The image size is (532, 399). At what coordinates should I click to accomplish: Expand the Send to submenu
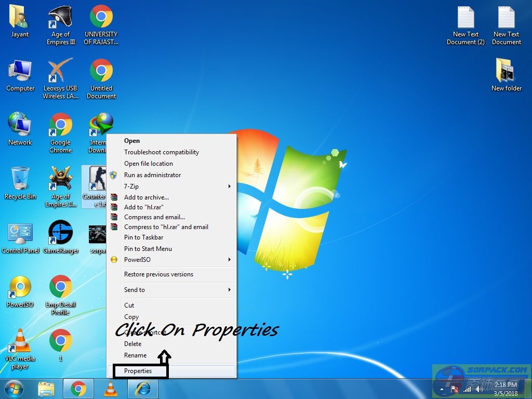230,290
